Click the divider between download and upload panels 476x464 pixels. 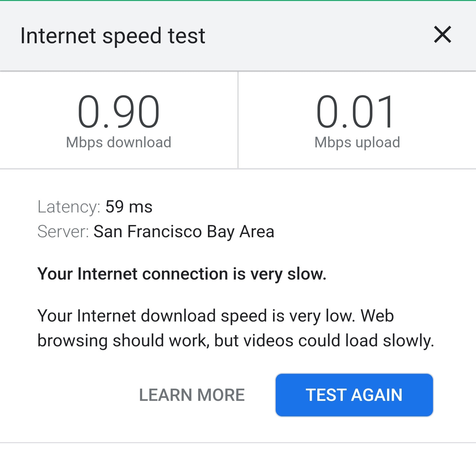pos(238,119)
